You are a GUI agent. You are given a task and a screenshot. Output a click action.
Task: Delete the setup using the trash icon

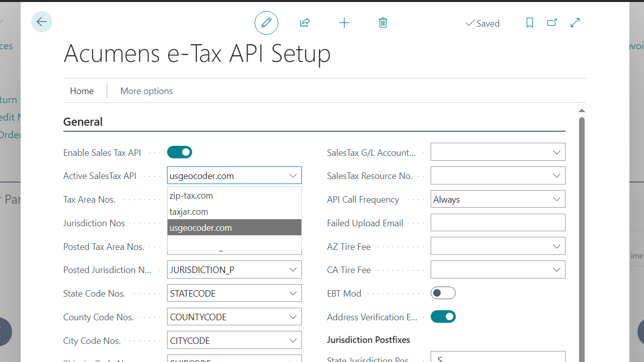[383, 23]
